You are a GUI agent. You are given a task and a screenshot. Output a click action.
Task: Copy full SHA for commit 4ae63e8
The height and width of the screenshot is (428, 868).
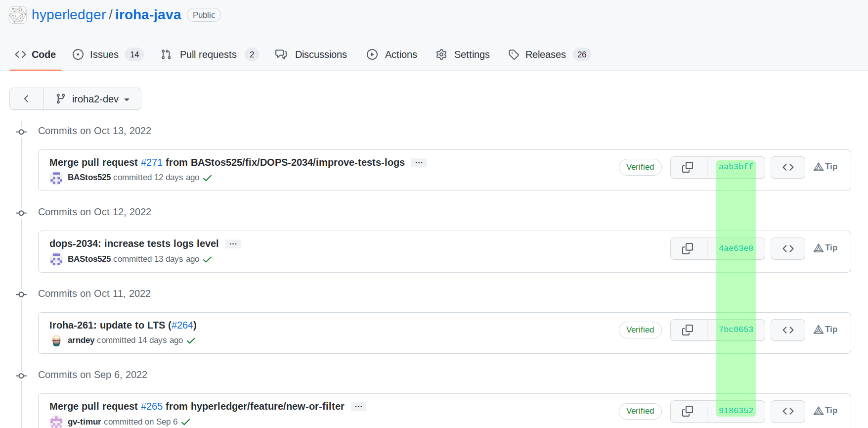[x=688, y=248]
